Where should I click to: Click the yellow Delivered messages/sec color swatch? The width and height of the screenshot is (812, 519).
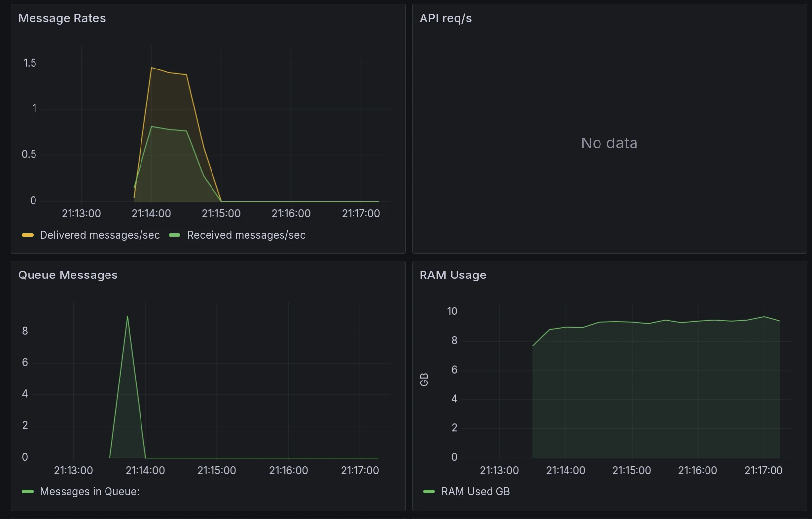click(x=28, y=235)
